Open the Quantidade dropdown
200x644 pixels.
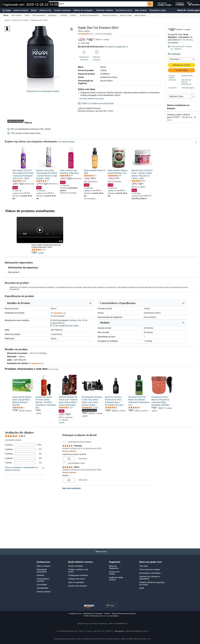coord(181,59)
